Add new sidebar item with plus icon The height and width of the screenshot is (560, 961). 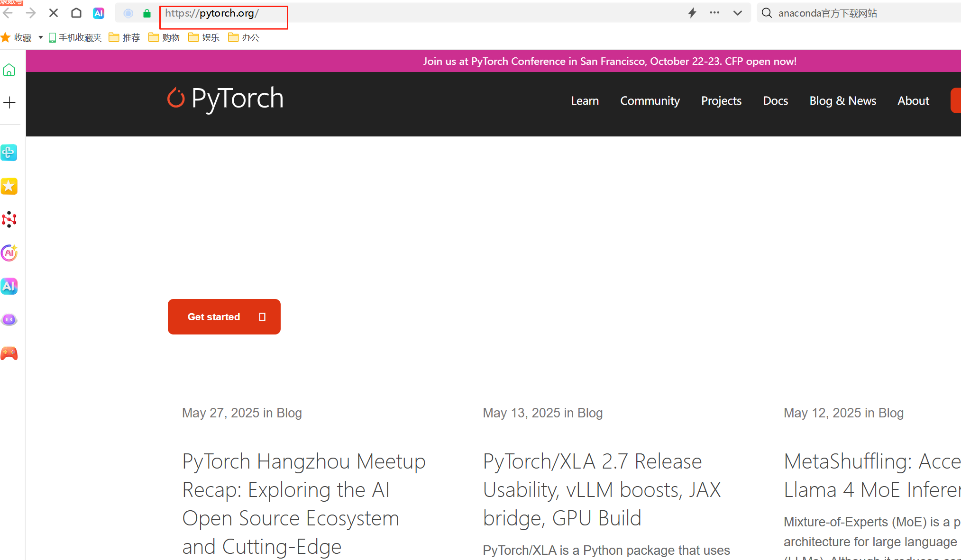click(9, 102)
